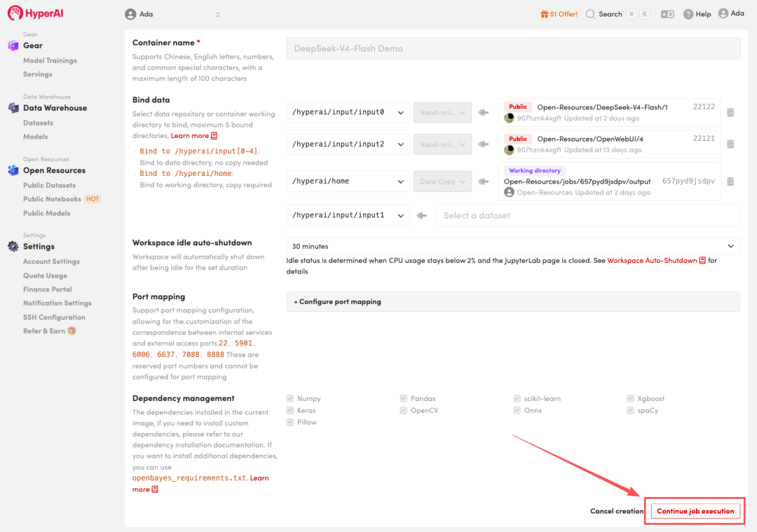757x532 pixels.
Task: Open the Read-only mode dropdown for input0
Action: coord(443,112)
